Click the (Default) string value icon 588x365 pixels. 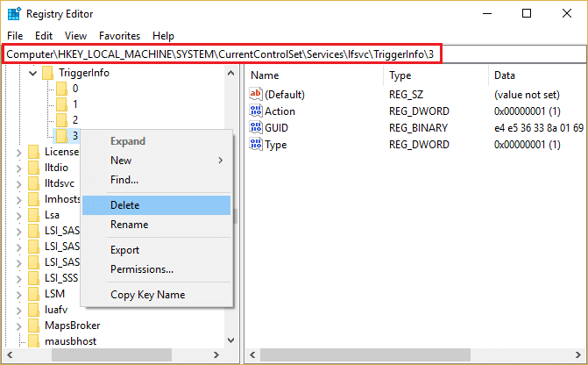coord(256,93)
